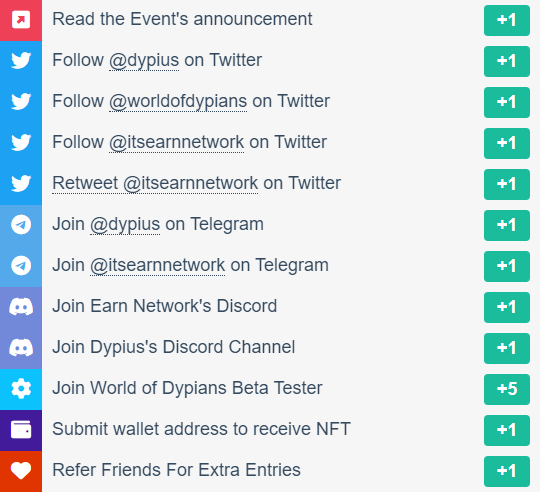Click Discord icon for Earn Network's Discord
Image resolution: width=540 pixels, height=492 pixels.
coord(21,306)
